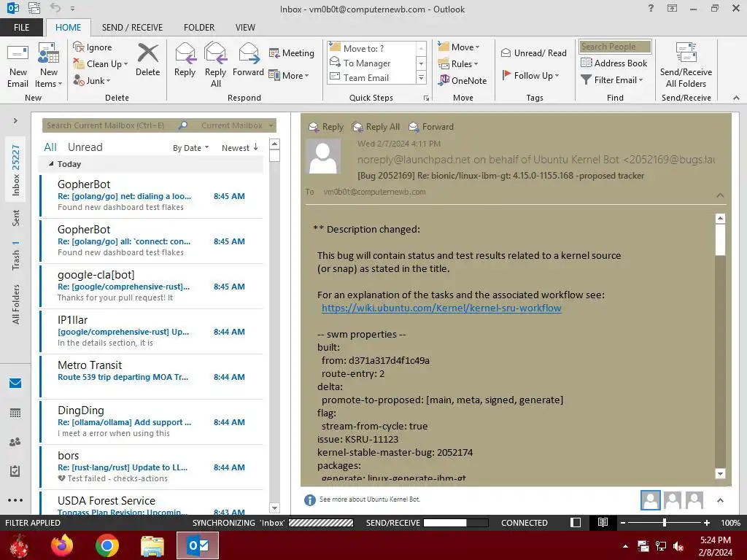
Task: Open the Move dropdown in ribbon
Action: click(x=459, y=47)
